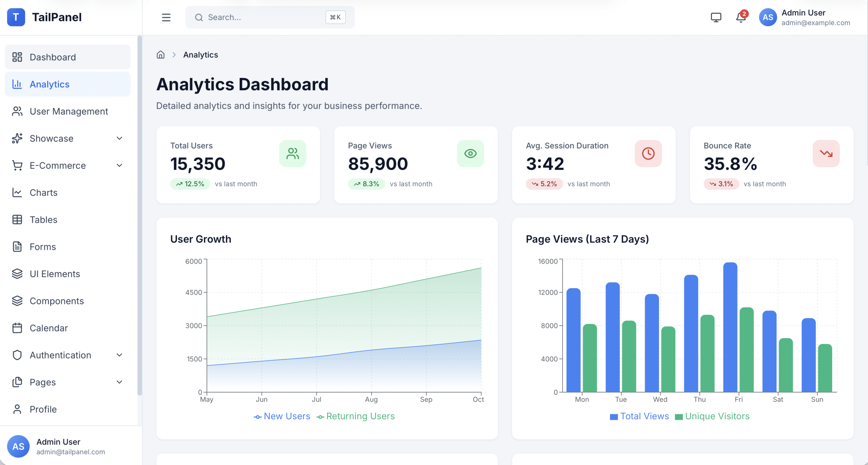The height and width of the screenshot is (465, 868).
Task: Go to User Management in sidebar
Action: tap(68, 111)
